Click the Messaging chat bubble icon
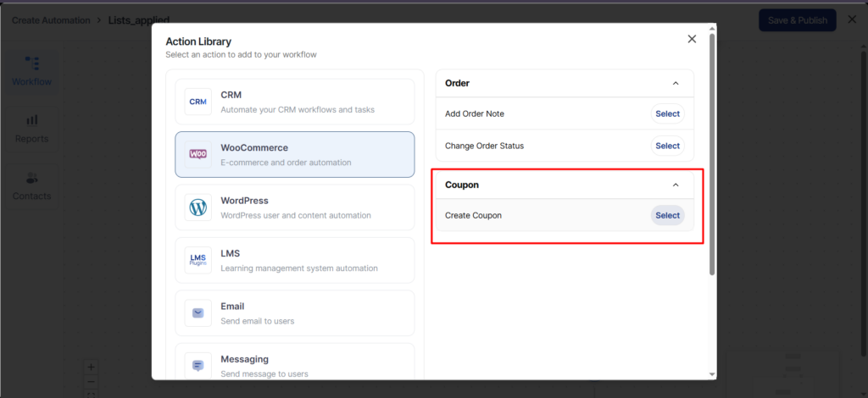 click(x=198, y=365)
